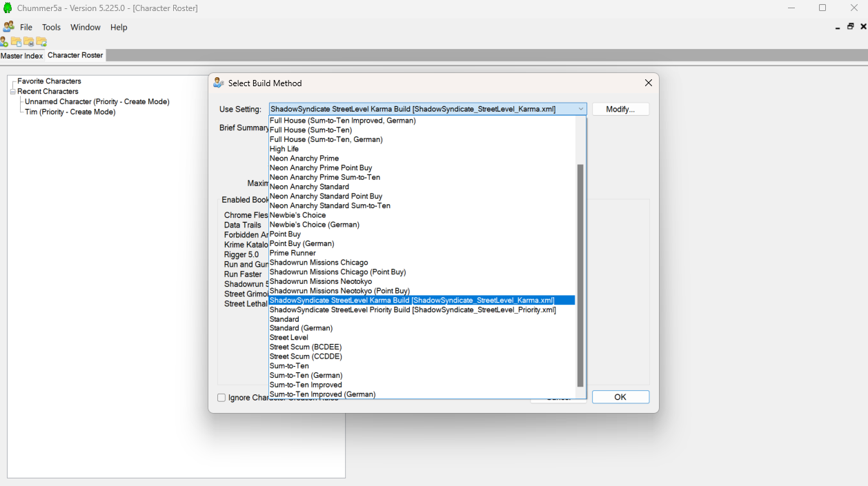Select ShadowSyndicate StreetLevel Karma Build in list
This screenshot has width=868, height=486.
pos(422,301)
